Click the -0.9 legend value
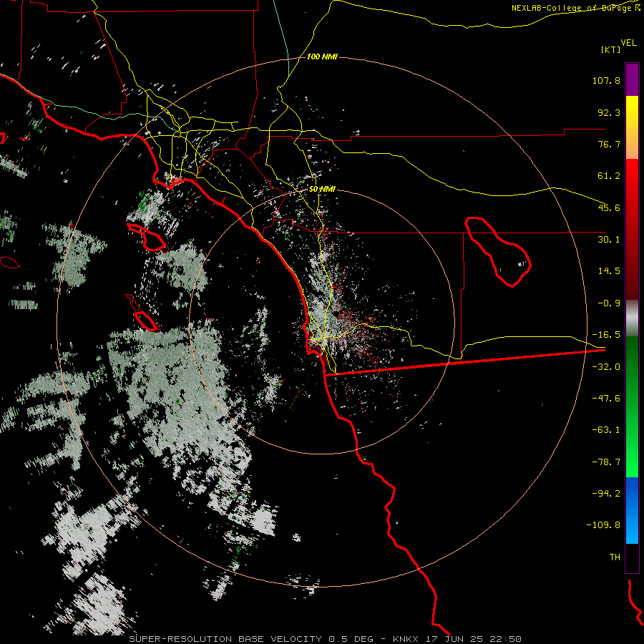 [609, 303]
